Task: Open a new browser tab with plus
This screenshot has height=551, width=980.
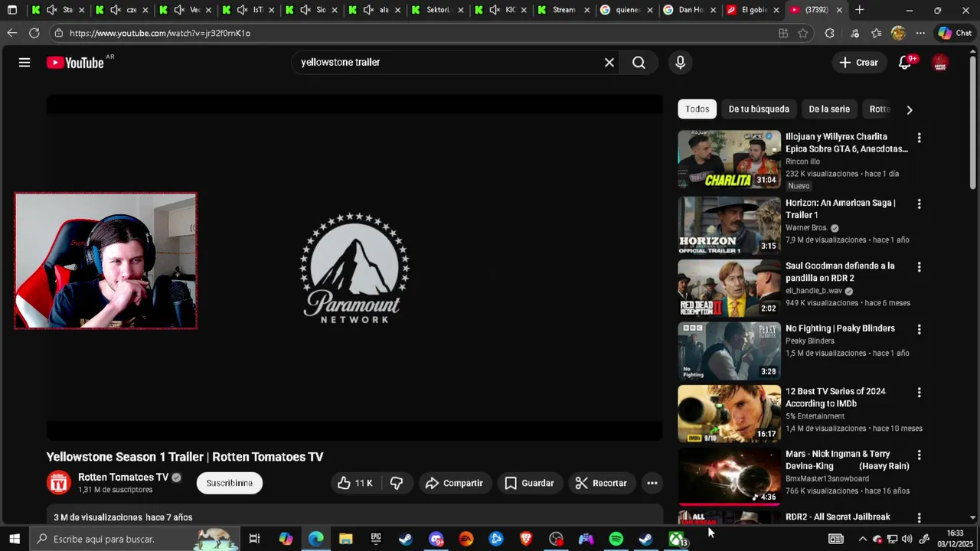Action: [x=860, y=10]
